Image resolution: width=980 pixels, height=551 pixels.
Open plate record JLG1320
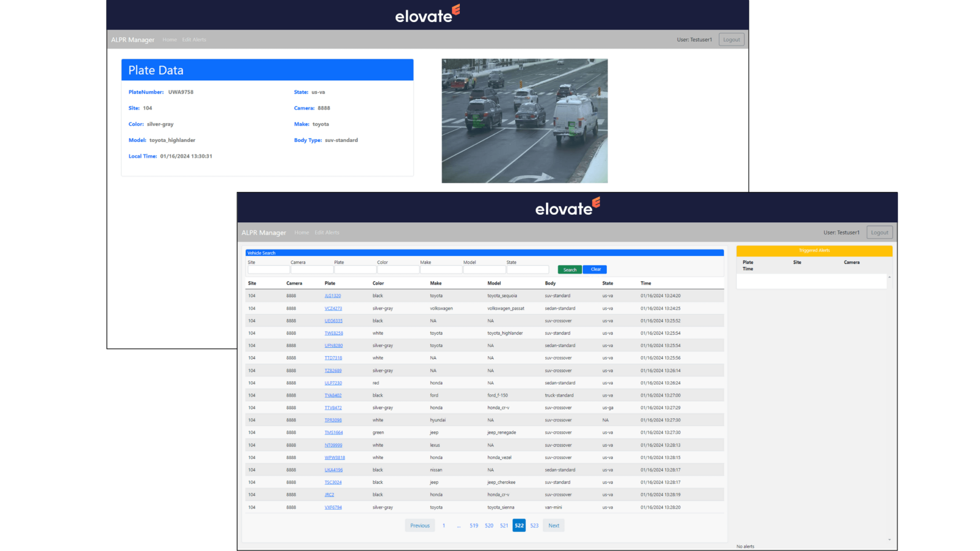333,296
